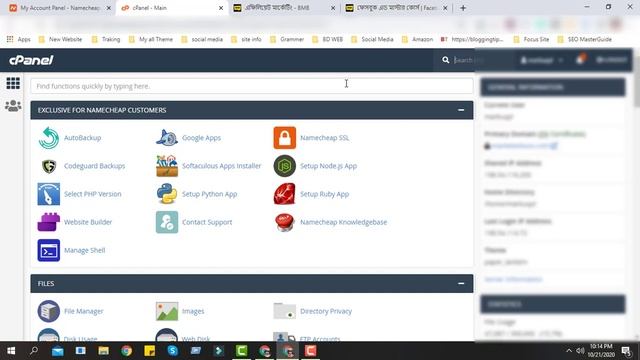Open the Images link
Viewport: 640px width, 360px height.
pos(193,311)
